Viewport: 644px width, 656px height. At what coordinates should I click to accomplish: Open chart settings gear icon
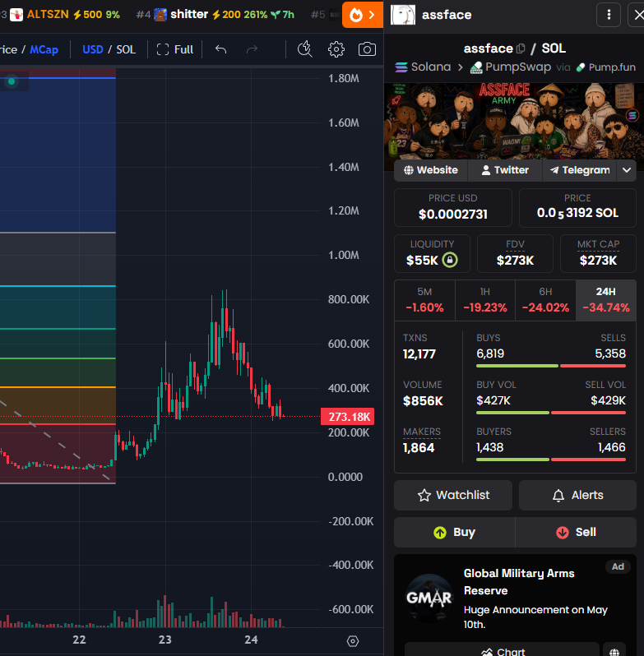336,49
